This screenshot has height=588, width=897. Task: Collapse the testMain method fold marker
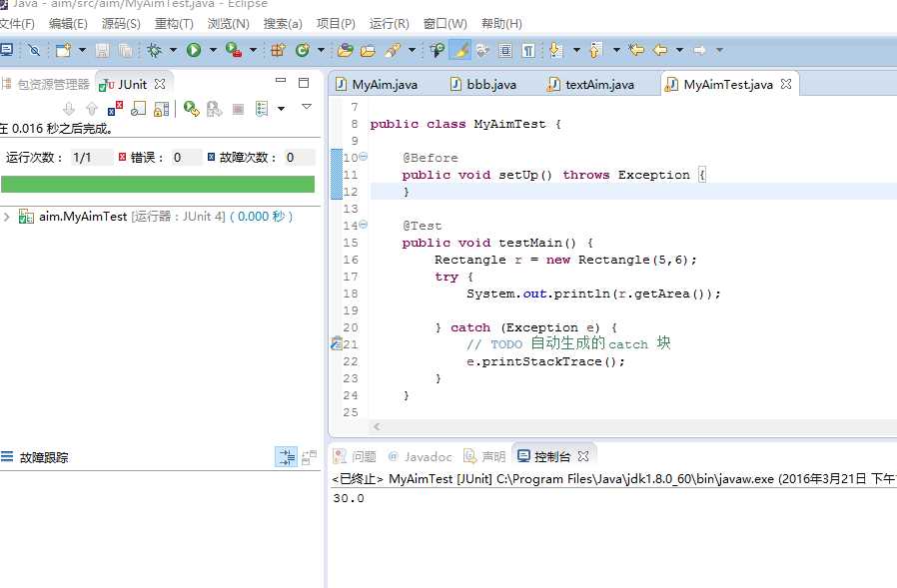[x=364, y=225]
